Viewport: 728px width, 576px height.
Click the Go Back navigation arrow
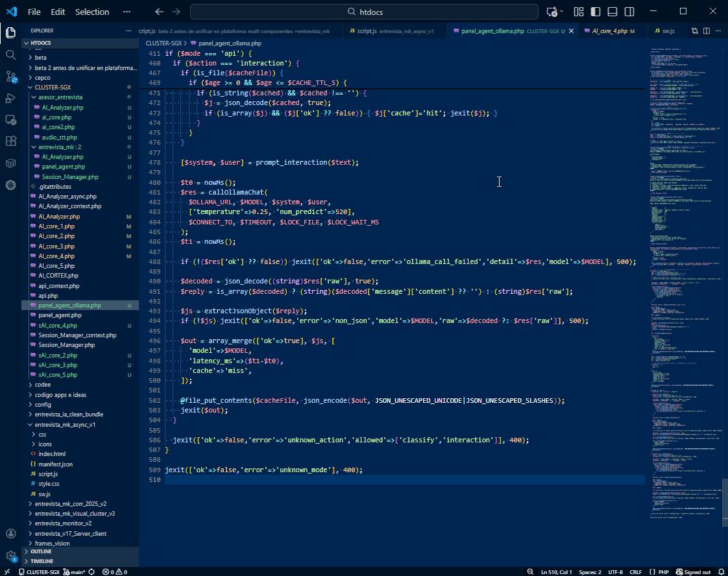coord(160,12)
